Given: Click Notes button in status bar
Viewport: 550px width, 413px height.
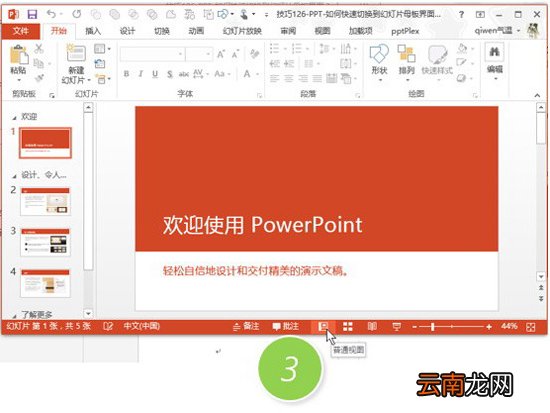Looking at the screenshot, I should (246, 326).
